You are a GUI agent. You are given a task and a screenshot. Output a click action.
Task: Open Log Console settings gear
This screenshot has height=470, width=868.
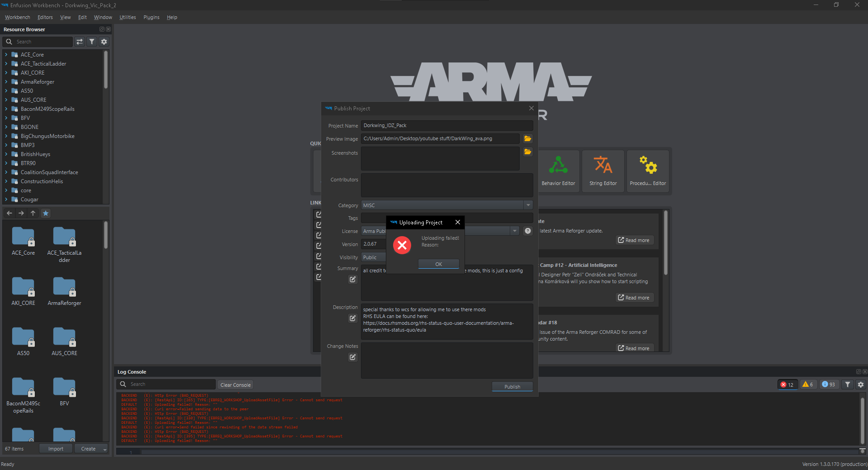click(861, 385)
